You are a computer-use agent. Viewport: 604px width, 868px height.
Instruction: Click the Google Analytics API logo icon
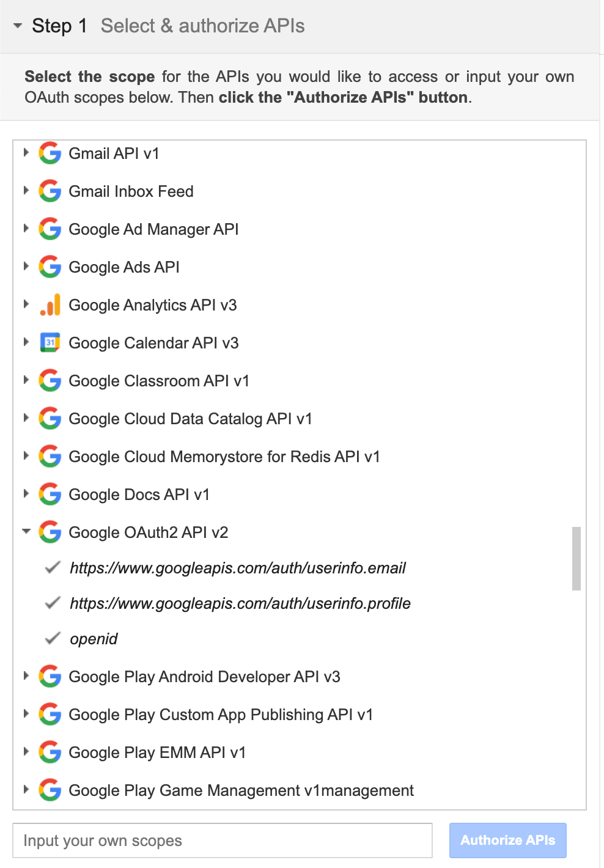point(50,305)
